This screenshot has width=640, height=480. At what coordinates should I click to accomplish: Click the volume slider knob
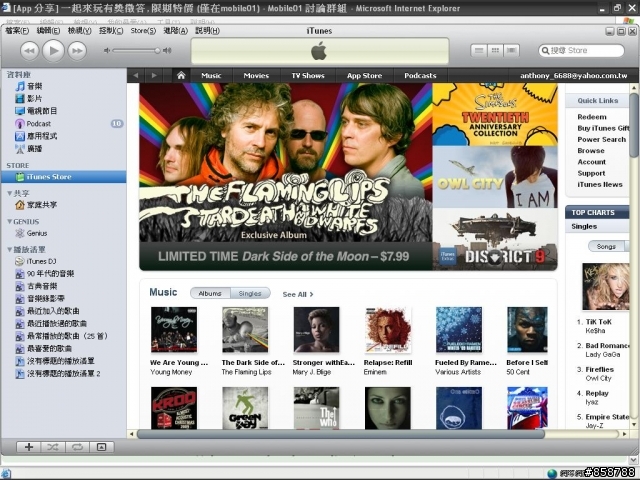pyautogui.click(x=157, y=51)
